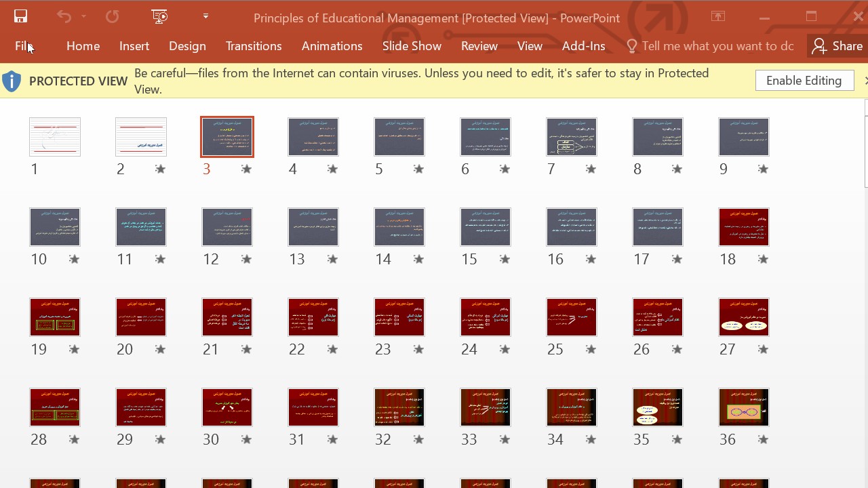The image size is (868, 488).
Task: Close the Protected View message bar
Action: [865, 81]
